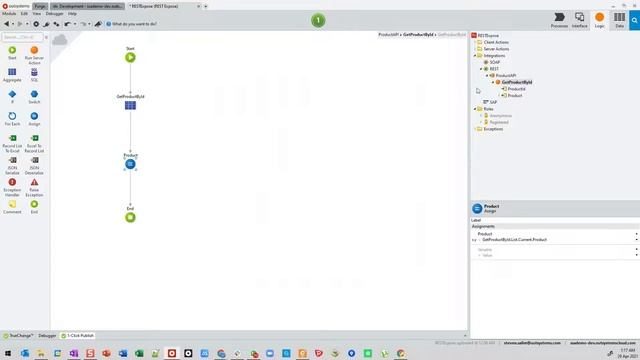
Task: Switch to the Development environment tab
Action: 87,6
